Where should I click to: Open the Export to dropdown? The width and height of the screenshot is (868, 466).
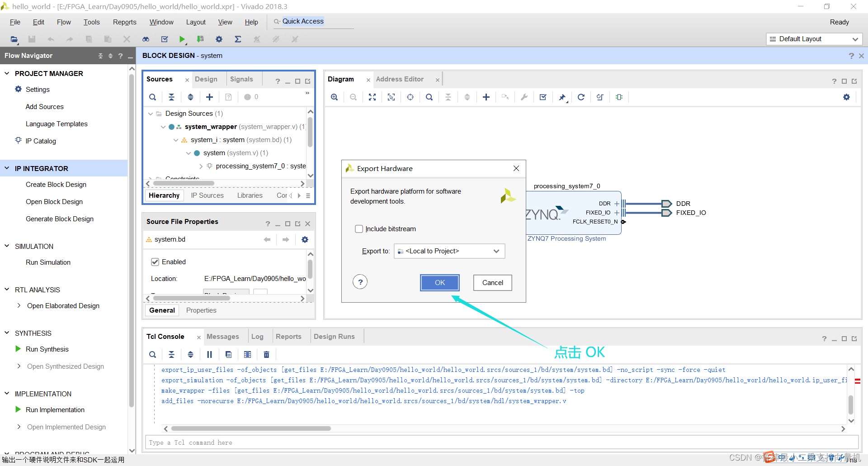pyautogui.click(x=449, y=251)
